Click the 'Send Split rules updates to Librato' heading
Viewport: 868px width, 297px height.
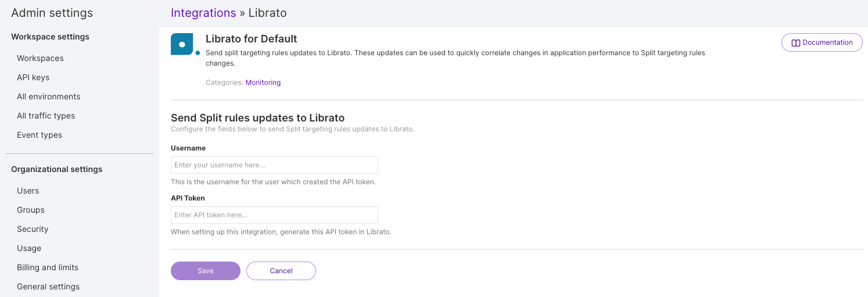[x=258, y=118]
